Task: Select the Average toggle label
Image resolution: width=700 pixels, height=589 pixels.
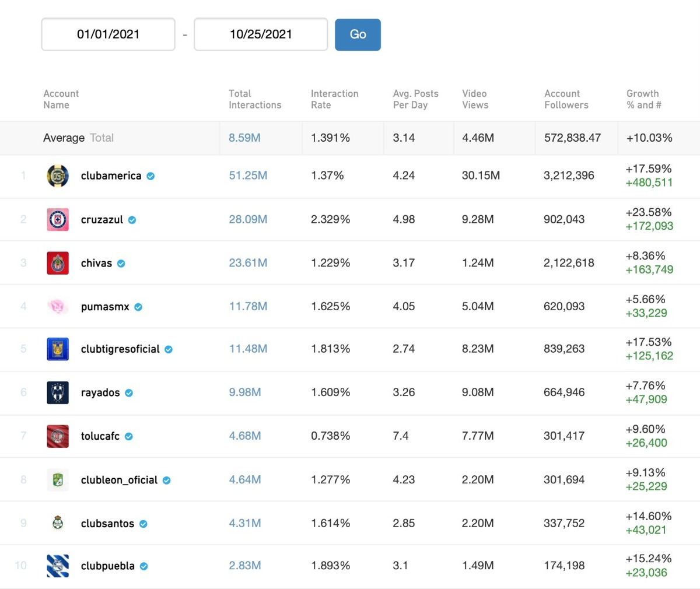Action: (x=64, y=138)
